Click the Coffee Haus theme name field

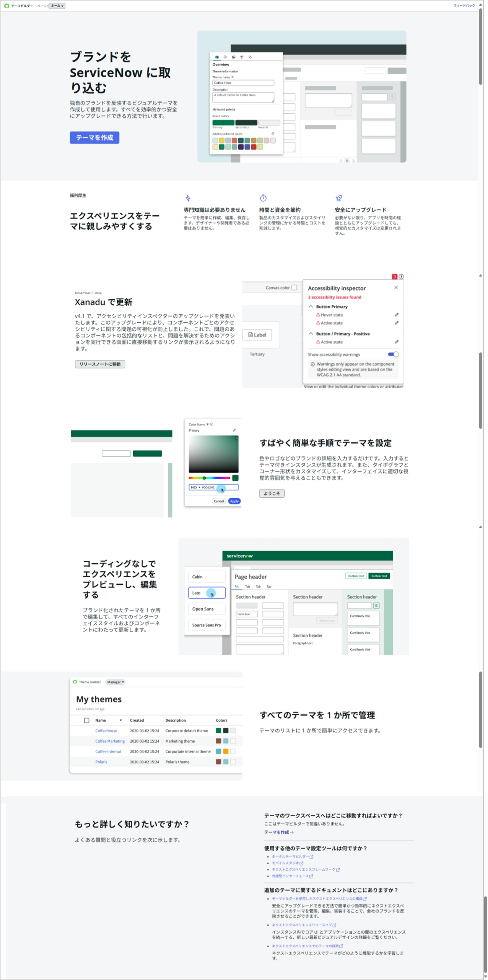pos(243,83)
